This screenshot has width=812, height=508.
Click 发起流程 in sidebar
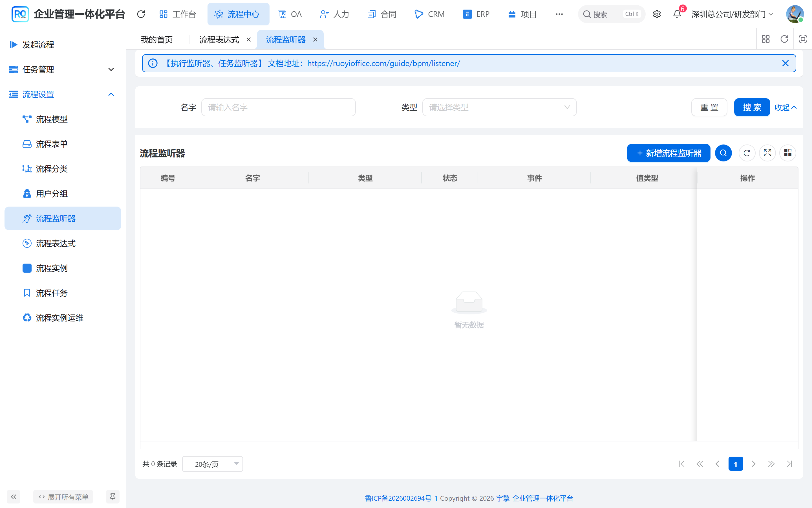(x=63, y=45)
